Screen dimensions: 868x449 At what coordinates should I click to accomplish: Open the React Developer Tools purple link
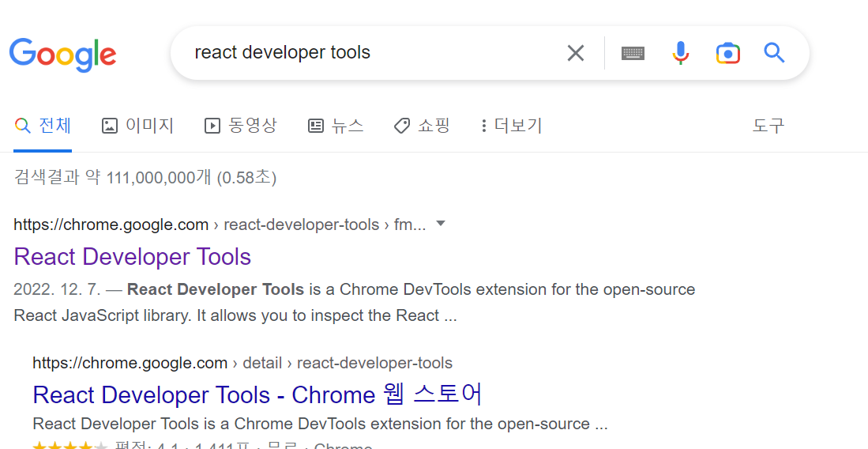(133, 257)
